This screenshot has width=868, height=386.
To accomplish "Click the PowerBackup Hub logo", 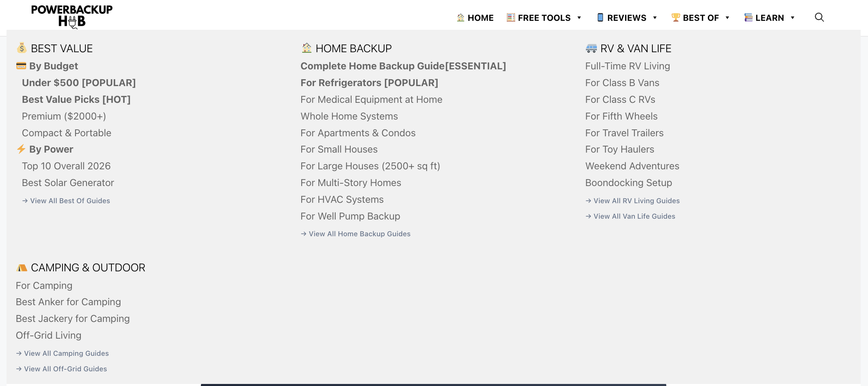I will click(x=72, y=16).
